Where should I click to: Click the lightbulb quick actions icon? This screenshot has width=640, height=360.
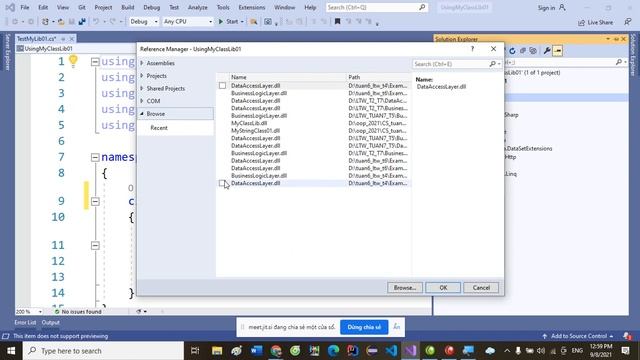[x=73, y=61]
